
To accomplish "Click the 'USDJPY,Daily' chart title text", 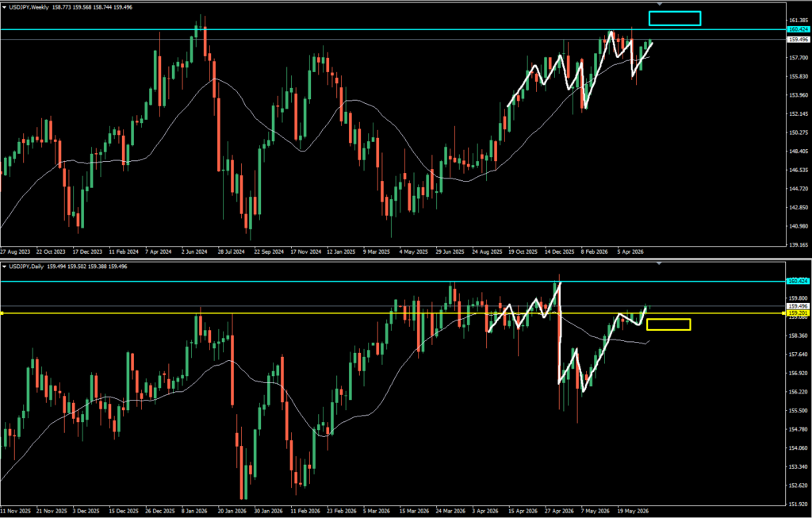I will pos(26,267).
